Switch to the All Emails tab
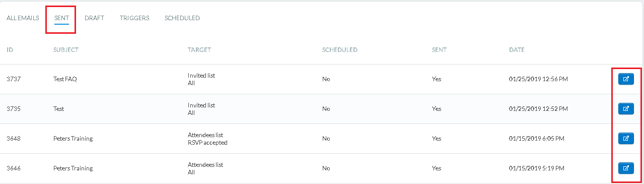Image resolution: width=644 pixels, height=184 pixels. pos(23,18)
